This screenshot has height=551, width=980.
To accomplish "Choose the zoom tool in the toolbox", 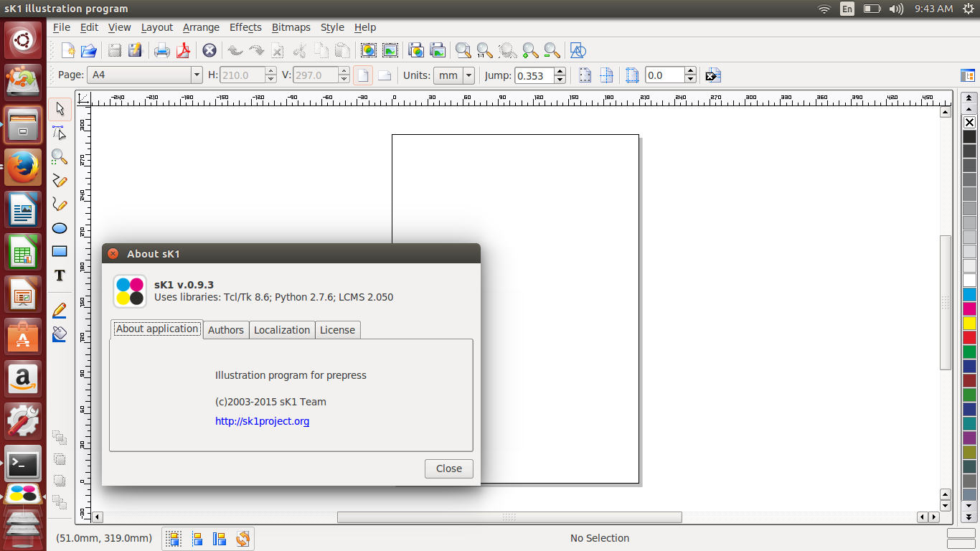I will [60, 156].
